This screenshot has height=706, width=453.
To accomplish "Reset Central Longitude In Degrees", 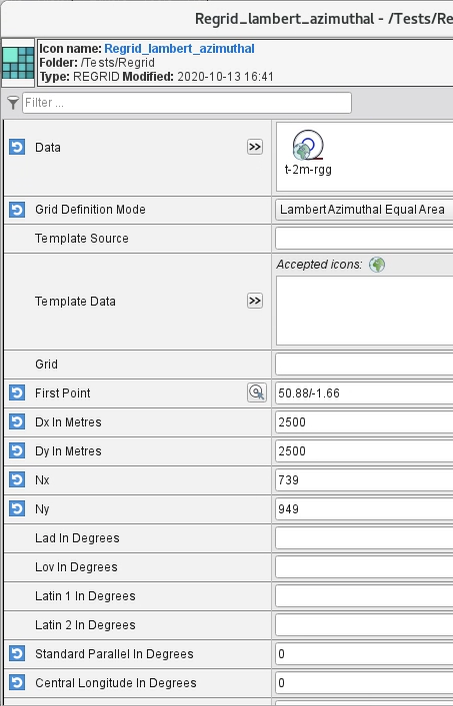I will [17, 683].
